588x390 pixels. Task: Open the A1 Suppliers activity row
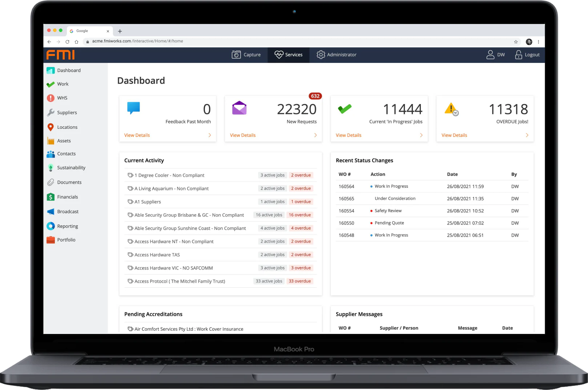(x=221, y=202)
